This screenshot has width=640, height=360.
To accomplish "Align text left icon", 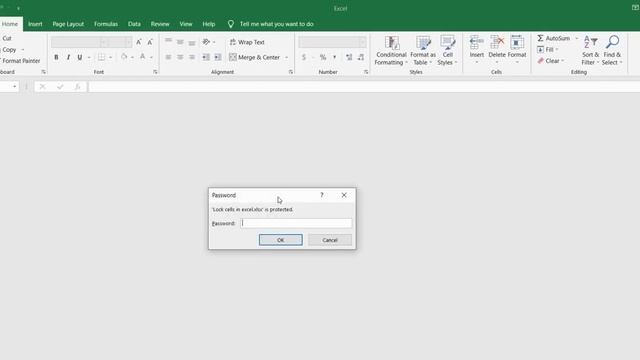I will [x=168, y=57].
